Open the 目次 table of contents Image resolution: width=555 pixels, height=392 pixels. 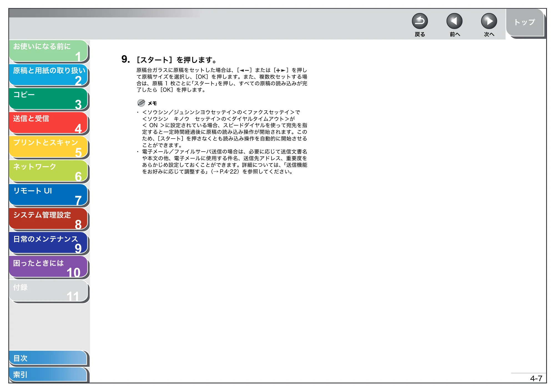48,358
